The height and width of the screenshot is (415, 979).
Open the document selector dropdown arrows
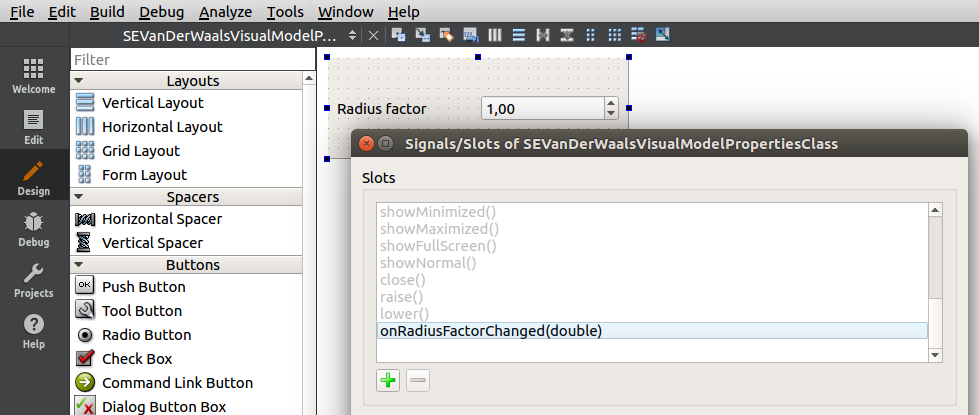pyautogui.click(x=352, y=35)
